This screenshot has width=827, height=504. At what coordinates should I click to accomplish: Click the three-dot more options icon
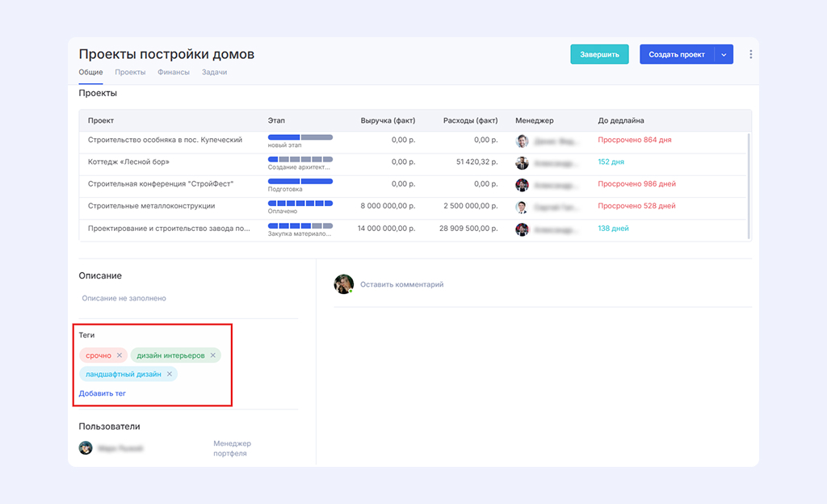[x=750, y=55]
